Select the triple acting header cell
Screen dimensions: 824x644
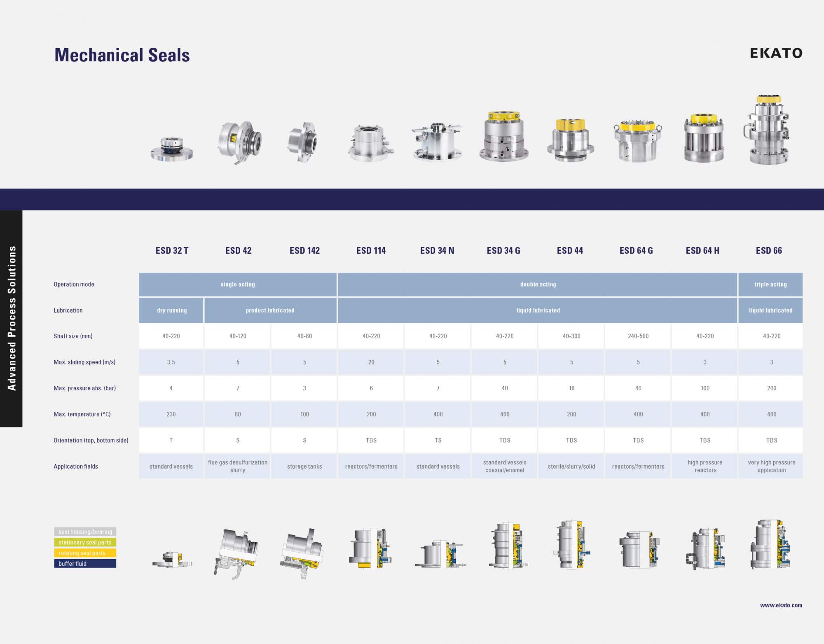770,284
